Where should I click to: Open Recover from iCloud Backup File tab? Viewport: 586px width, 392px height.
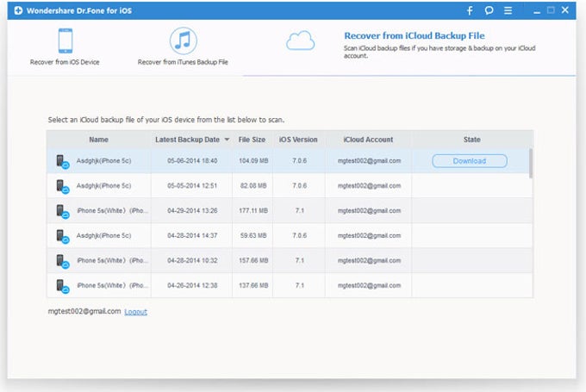pyautogui.click(x=414, y=36)
